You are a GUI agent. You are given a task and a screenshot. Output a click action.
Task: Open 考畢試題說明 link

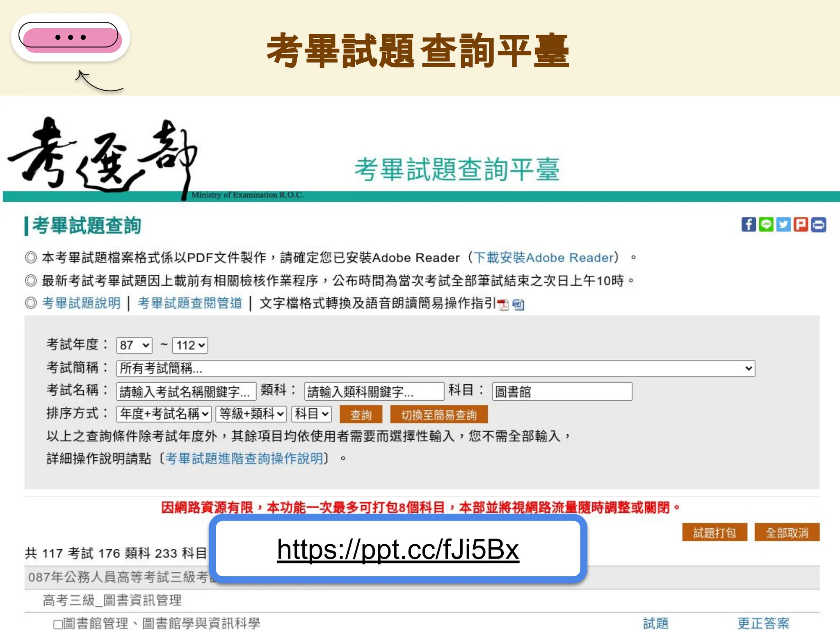point(81,303)
